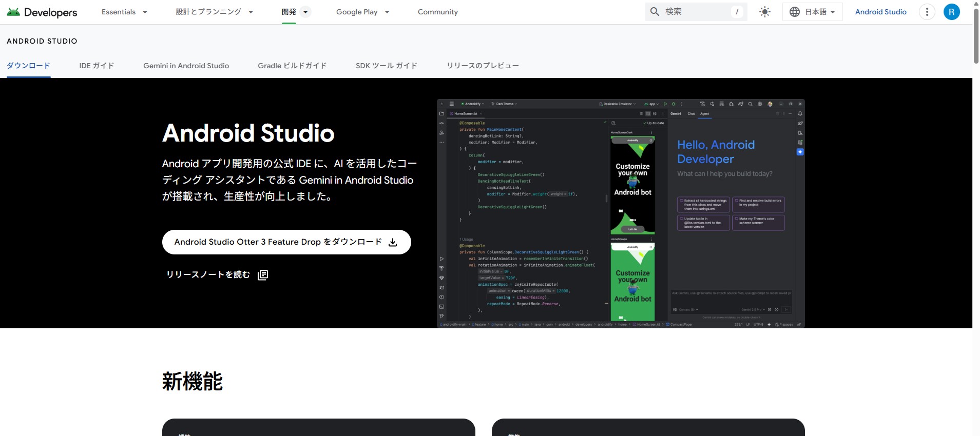This screenshot has height=436, width=980.
Task: Switch to the SDK ツール ガイド tab
Action: pos(387,66)
